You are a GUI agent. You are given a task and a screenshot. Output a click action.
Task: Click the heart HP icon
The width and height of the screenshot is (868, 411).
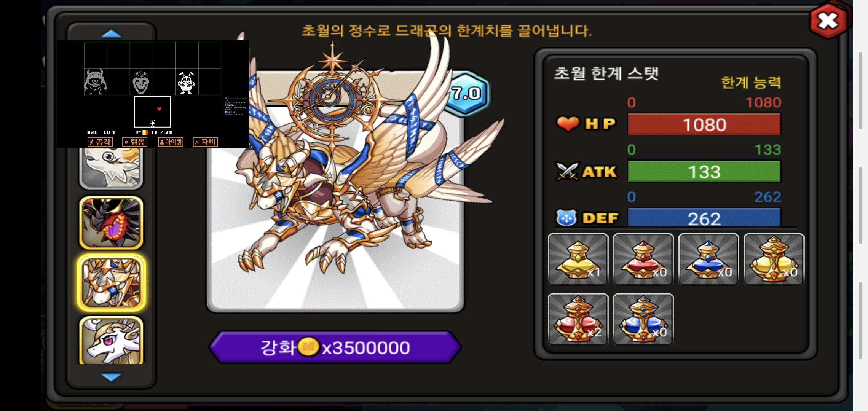pyautogui.click(x=568, y=124)
